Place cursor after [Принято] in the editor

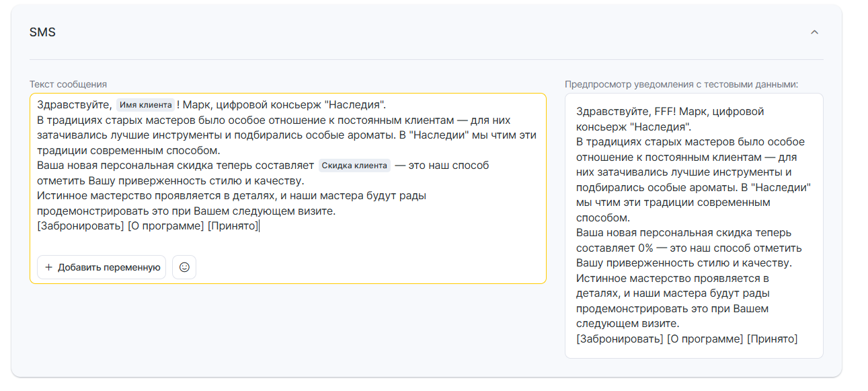(260, 226)
